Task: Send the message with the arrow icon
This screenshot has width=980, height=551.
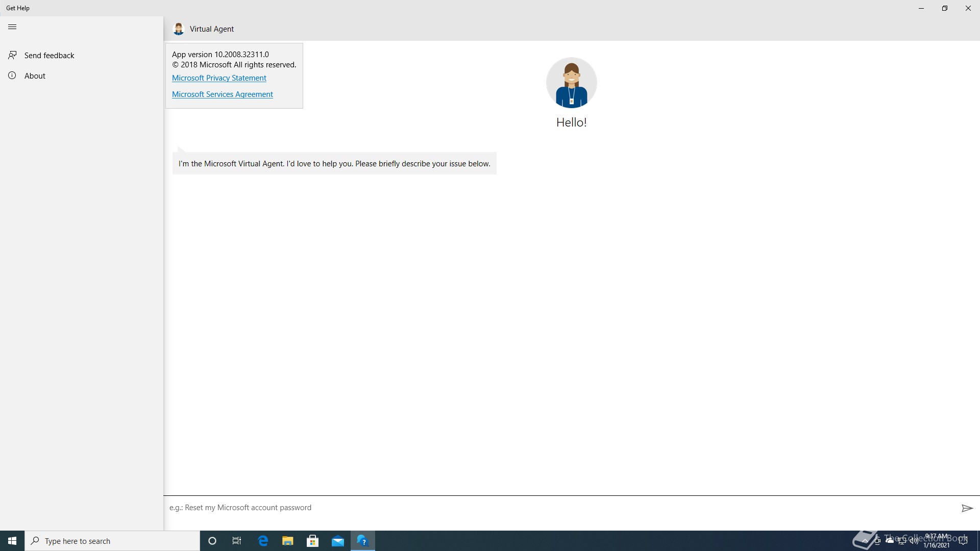Action: pyautogui.click(x=967, y=508)
